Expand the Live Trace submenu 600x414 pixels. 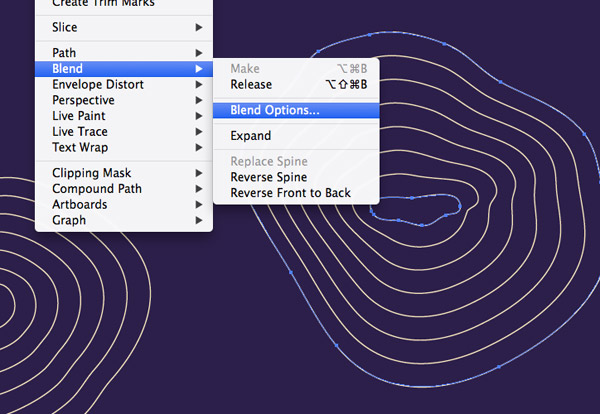pyautogui.click(x=80, y=132)
